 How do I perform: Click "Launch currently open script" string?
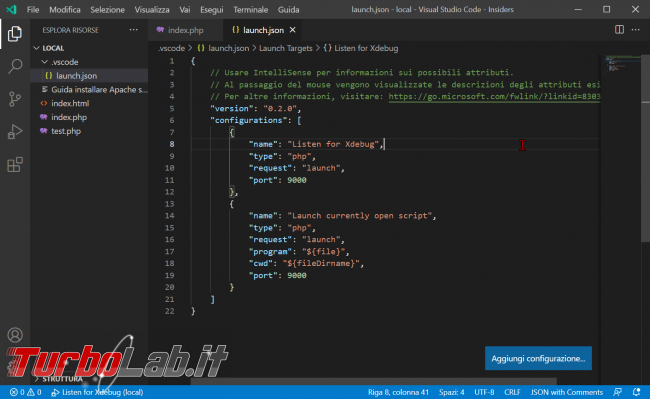pyautogui.click(x=360, y=215)
